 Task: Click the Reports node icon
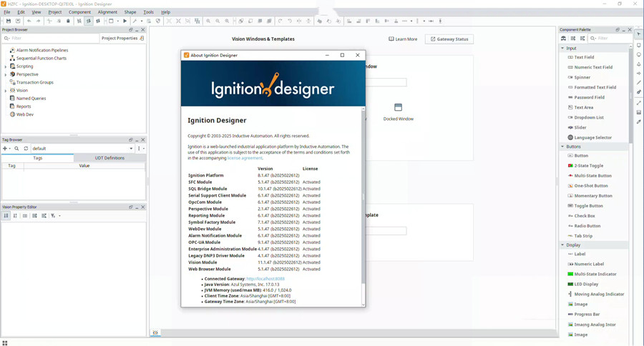click(12, 107)
